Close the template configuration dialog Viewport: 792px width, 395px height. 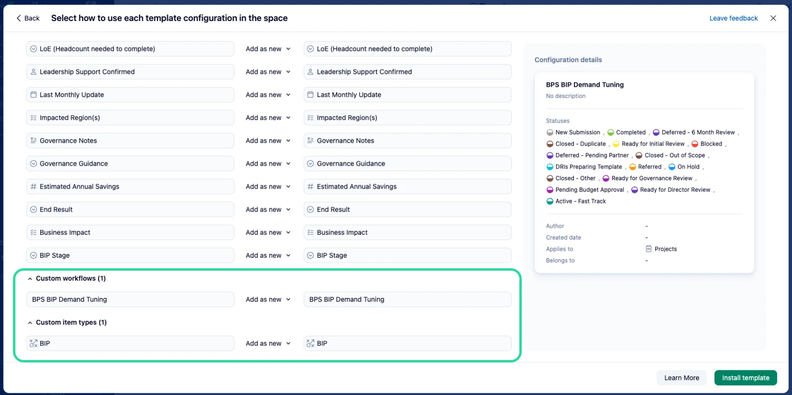point(773,18)
